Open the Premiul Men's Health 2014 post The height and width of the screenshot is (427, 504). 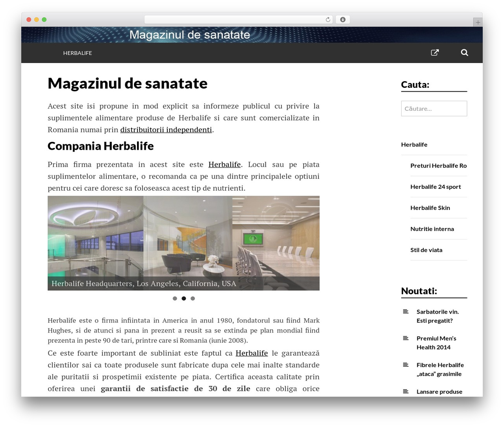pyautogui.click(x=436, y=343)
